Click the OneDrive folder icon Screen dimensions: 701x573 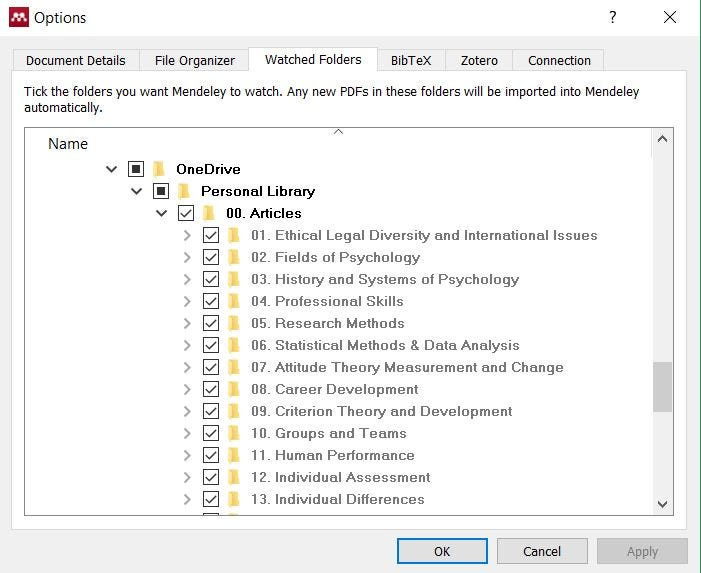[159, 169]
